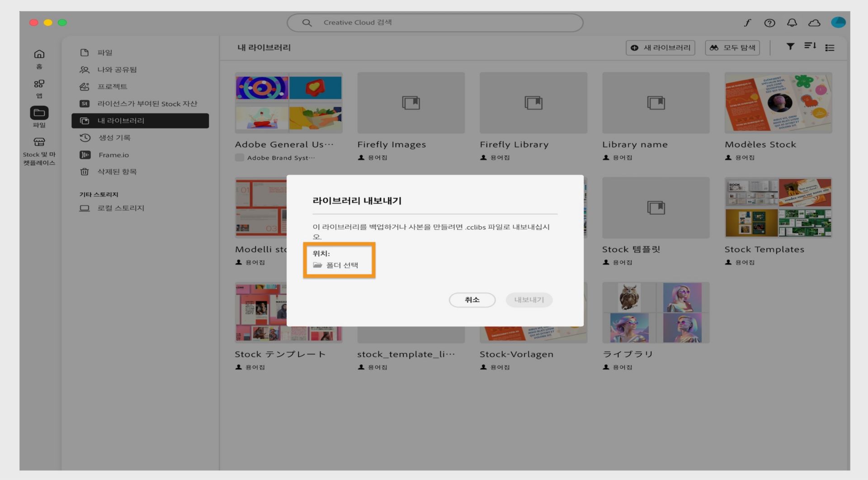The width and height of the screenshot is (868, 480).
Task: Select 내 라이브러리 in the sidebar
Action: pos(140,121)
